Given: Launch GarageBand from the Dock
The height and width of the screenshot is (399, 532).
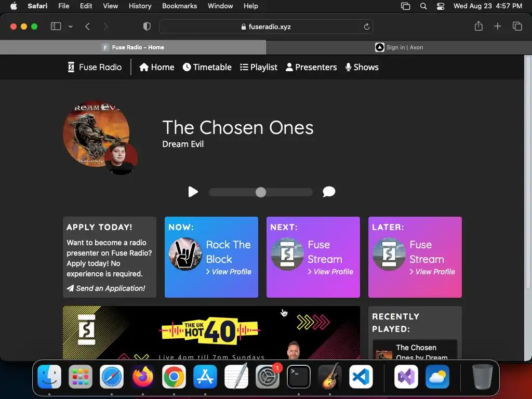Looking at the screenshot, I should tap(330, 377).
